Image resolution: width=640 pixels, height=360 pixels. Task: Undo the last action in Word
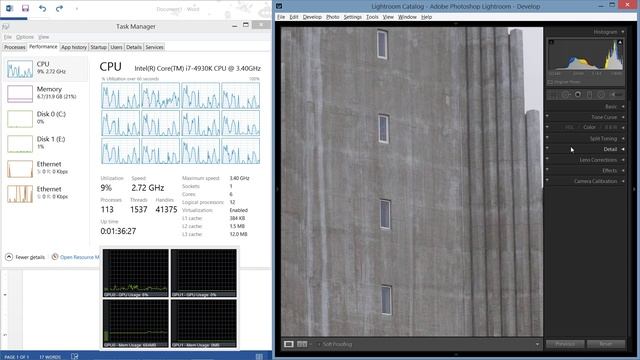(42, 8)
